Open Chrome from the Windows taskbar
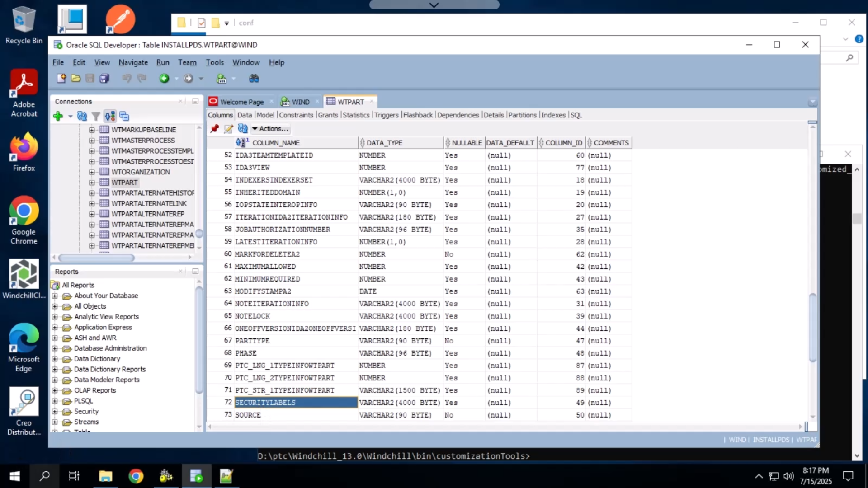868x488 pixels. [136, 476]
